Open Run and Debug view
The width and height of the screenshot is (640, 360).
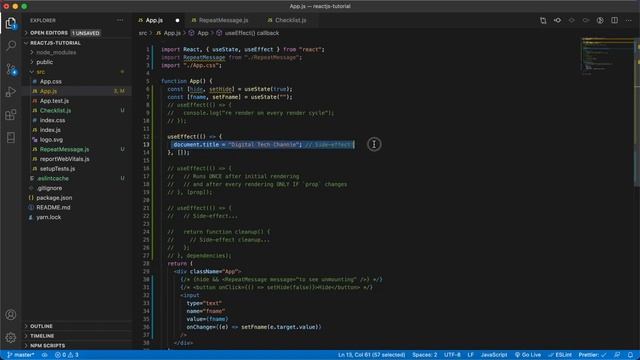pyautogui.click(x=11, y=91)
